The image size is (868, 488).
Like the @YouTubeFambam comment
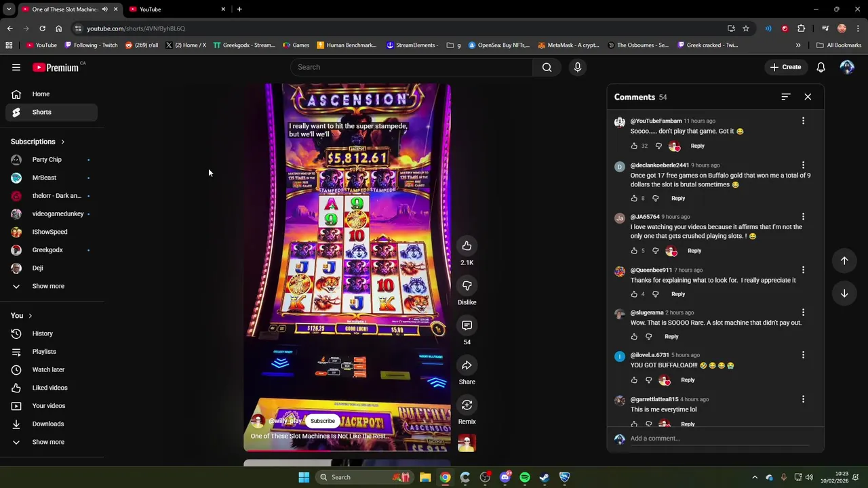click(x=634, y=146)
